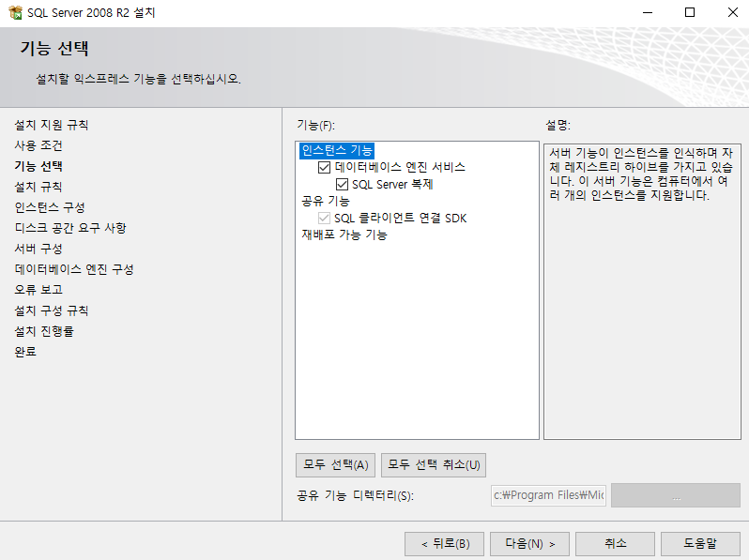The height and width of the screenshot is (560, 749).
Task: Click the 기능 선택 step in sidebar
Action: (38, 166)
